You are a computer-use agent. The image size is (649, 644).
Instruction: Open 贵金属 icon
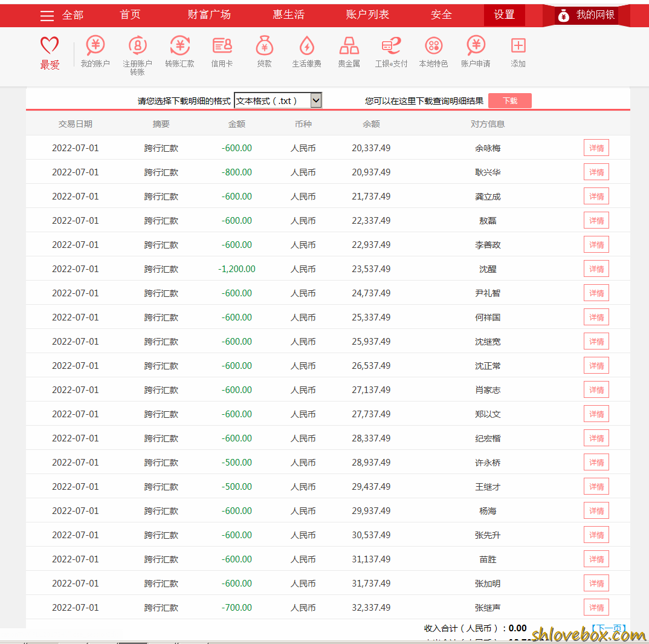[x=349, y=45]
